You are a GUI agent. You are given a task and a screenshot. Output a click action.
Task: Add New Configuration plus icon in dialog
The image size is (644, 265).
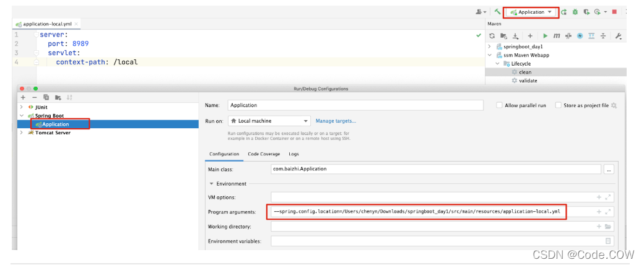pos(23,97)
